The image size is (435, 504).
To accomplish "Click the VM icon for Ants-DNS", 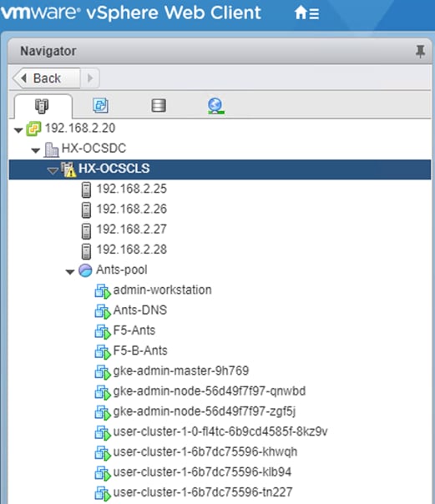I will point(103,311).
